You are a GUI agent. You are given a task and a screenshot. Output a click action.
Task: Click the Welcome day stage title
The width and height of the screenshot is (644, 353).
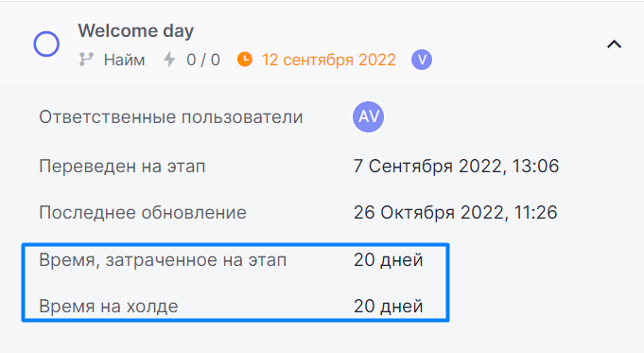pyautogui.click(x=136, y=31)
